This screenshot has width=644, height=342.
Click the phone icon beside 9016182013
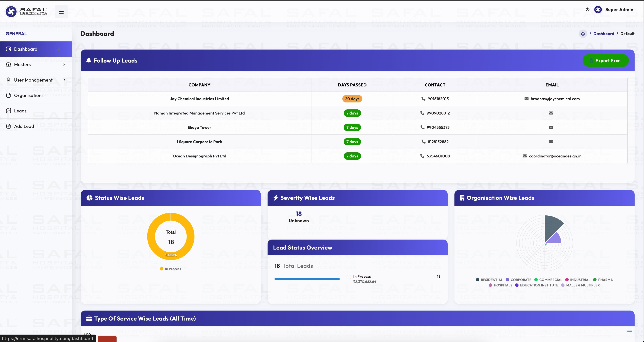(423, 99)
